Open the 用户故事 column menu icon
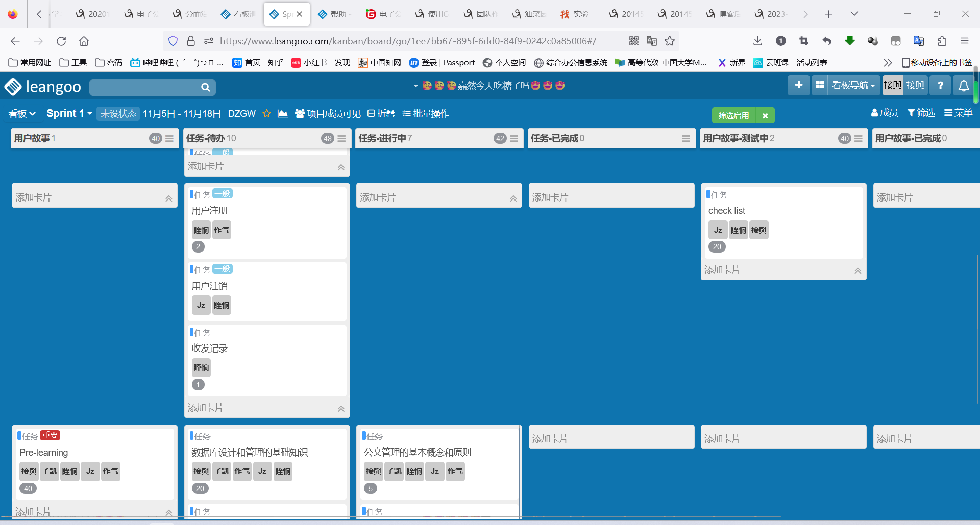The width and height of the screenshot is (980, 525). point(169,138)
